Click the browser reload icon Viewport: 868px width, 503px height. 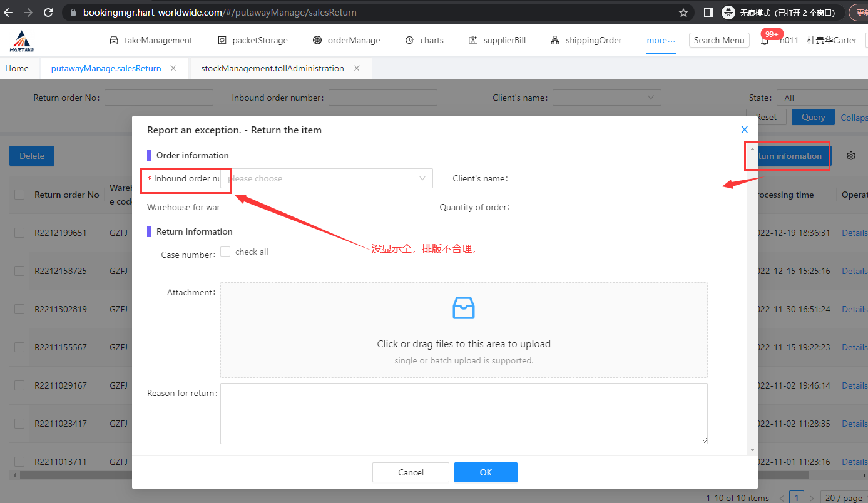point(49,13)
